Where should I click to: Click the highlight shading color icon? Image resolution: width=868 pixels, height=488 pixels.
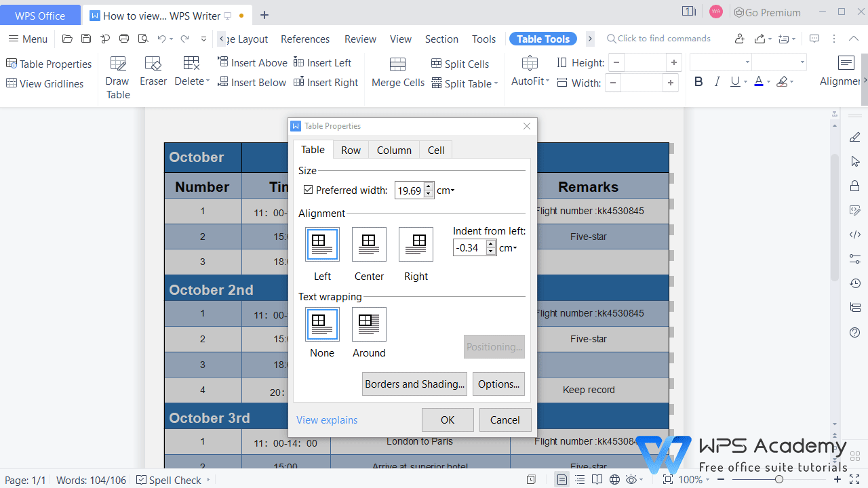[x=782, y=82]
